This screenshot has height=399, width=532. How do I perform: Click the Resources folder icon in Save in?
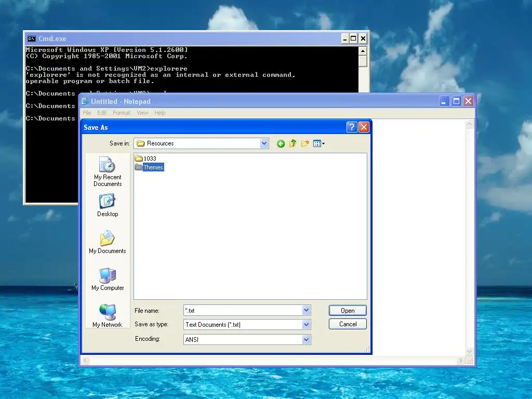point(140,143)
